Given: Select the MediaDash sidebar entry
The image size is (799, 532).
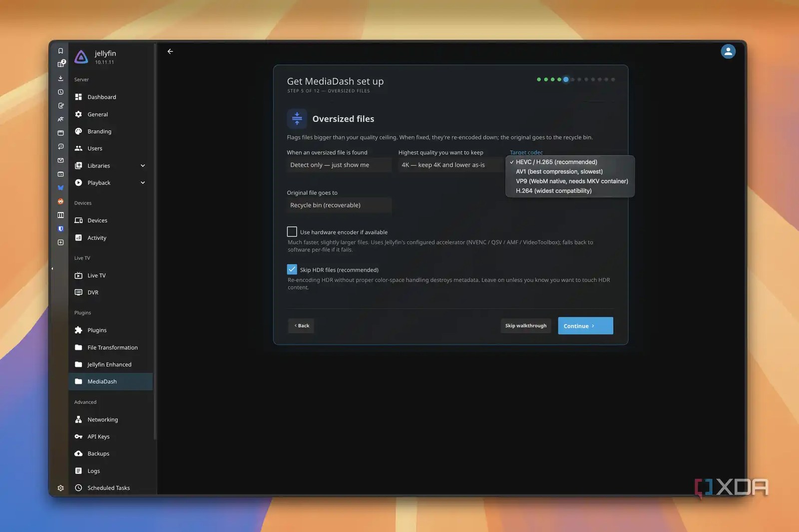Looking at the screenshot, I should coord(111,381).
